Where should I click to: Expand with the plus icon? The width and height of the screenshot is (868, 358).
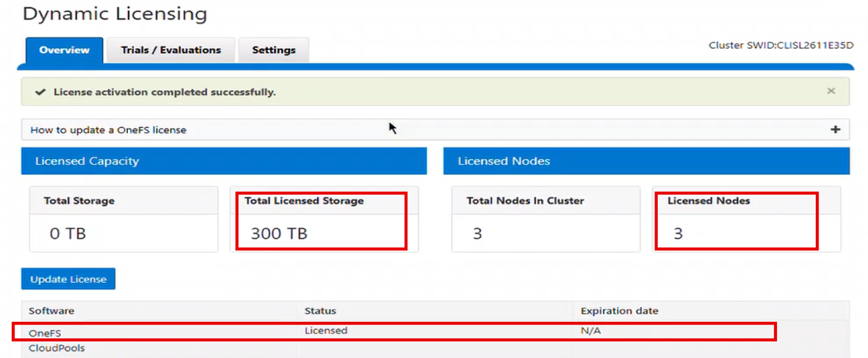(x=835, y=129)
